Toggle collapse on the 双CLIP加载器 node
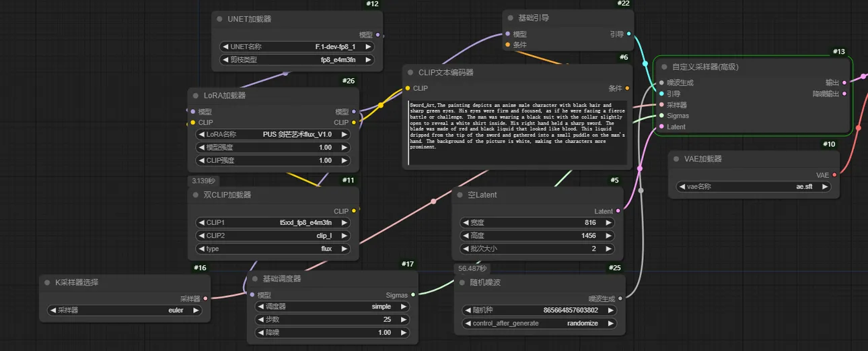The image size is (868, 351). click(196, 195)
